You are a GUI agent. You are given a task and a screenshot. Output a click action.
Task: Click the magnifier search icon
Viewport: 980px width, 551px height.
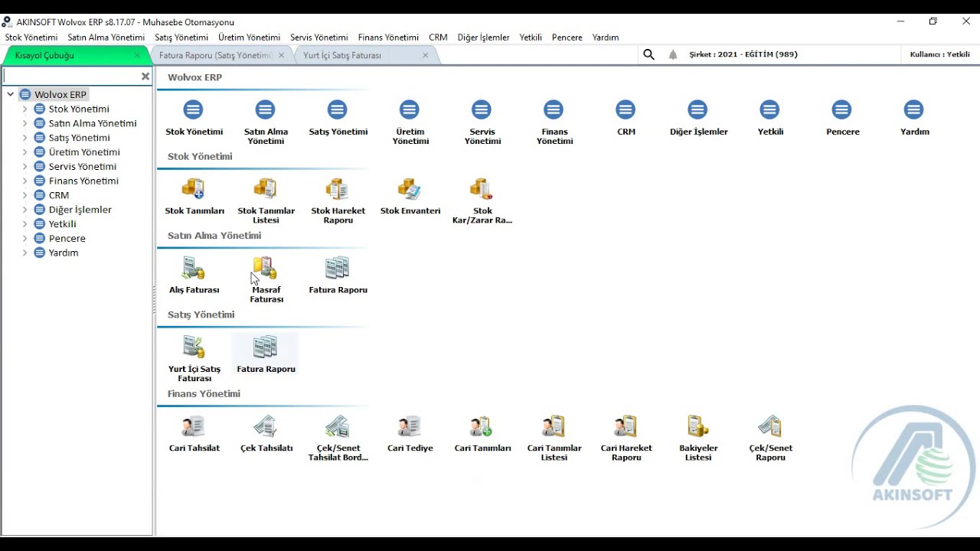click(648, 55)
